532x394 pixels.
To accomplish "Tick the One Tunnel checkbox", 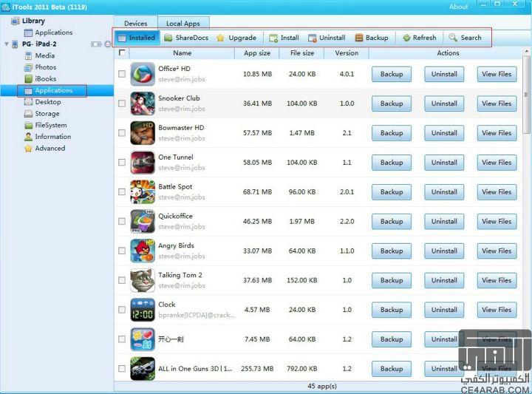I will click(x=122, y=163).
